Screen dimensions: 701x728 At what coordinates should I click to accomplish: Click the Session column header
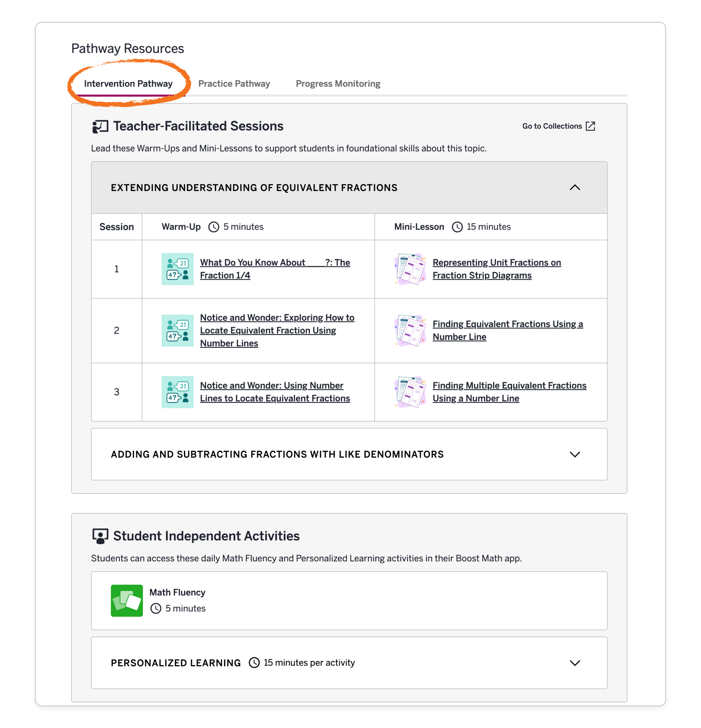click(x=116, y=227)
